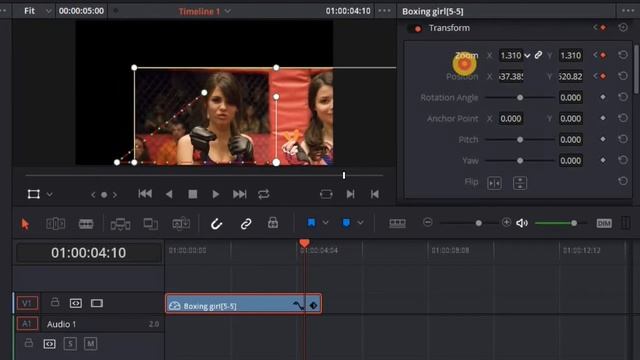The image size is (640, 360).
Task: Click the Rotation Angle slider
Action: pos(519,98)
